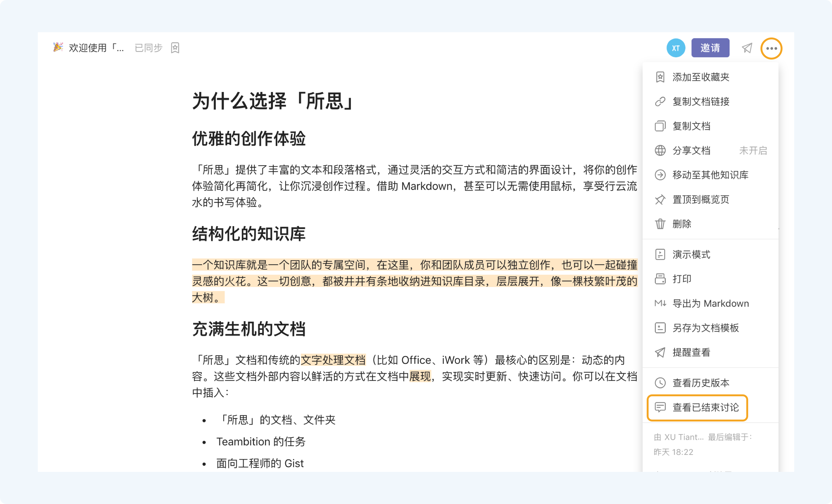Click the Markdown M↓ icon
This screenshot has height=504, width=832.
(x=660, y=303)
